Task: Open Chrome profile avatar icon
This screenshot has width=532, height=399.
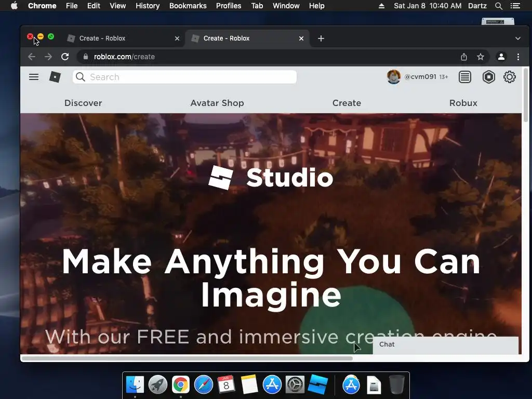Action: 501,57
